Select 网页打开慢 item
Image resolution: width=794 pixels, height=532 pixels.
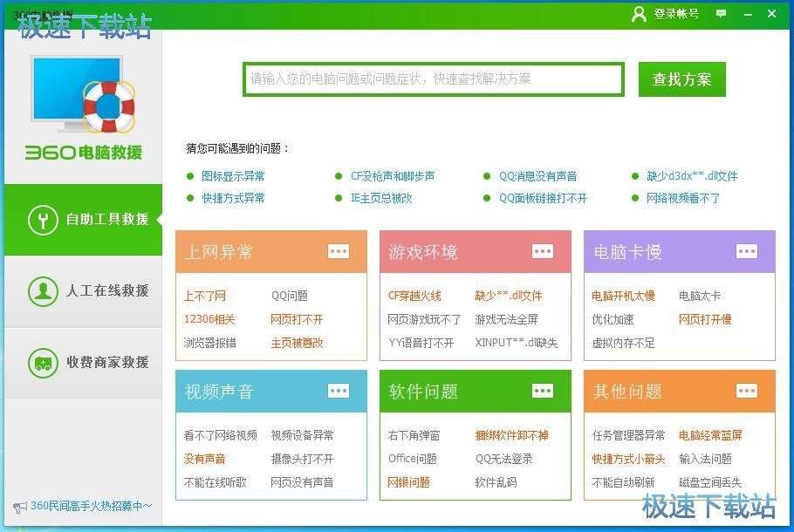pos(705,319)
